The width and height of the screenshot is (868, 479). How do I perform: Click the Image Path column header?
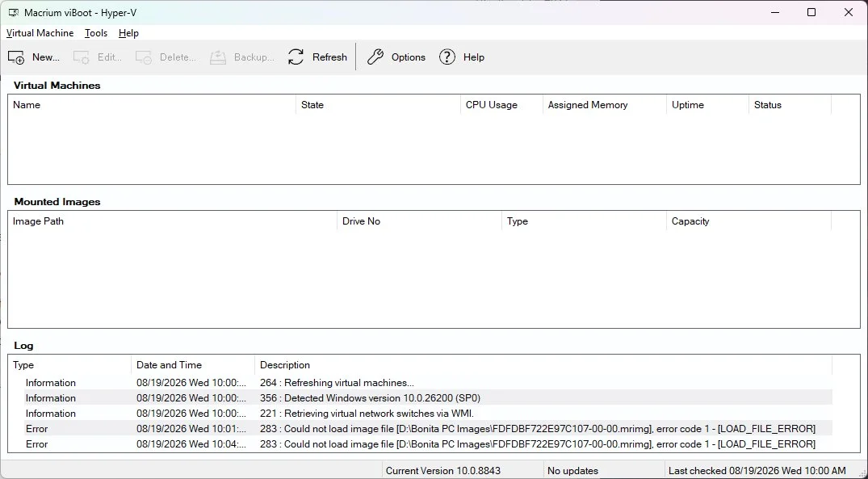pyautogui.click(x=173, y=221)
